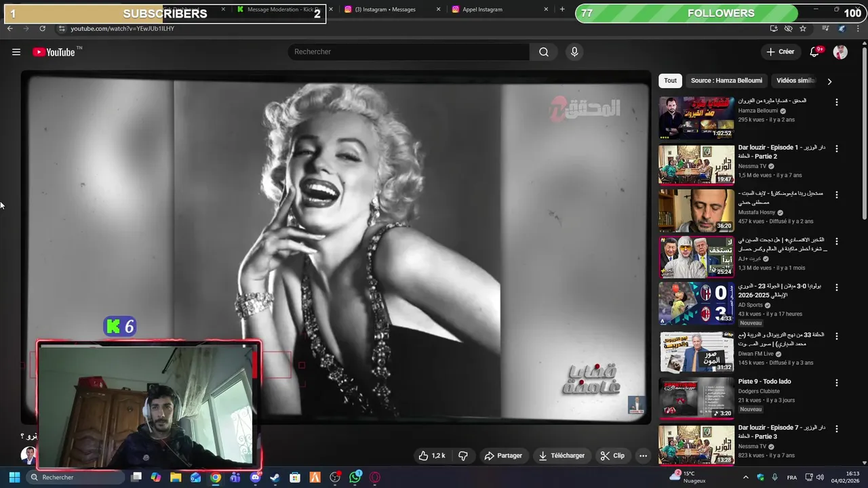The image size is (868, 488).
Task: Open options for AD Sports video
Action: (x=836, y=287)
